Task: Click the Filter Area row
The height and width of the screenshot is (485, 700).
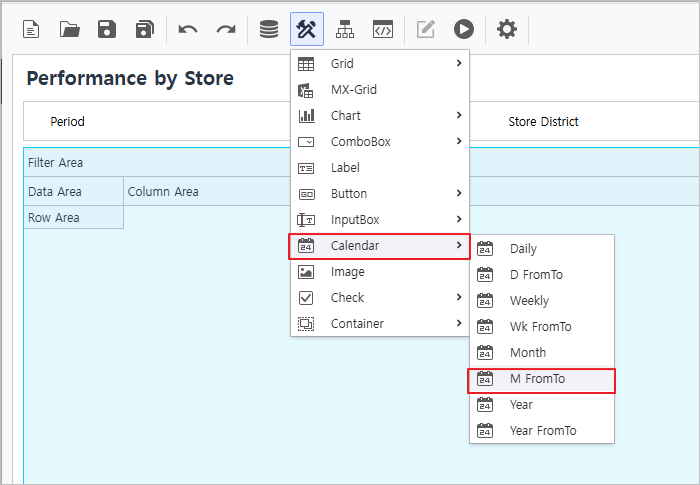Action: (150, 163)
